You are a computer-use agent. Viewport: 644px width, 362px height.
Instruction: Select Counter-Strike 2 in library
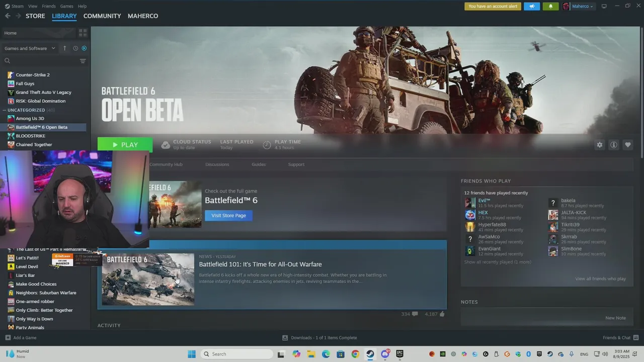33,75
